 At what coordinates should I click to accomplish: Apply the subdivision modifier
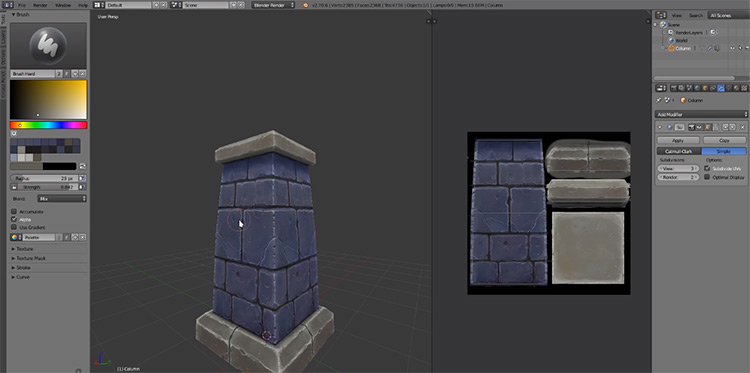tap(678, 141)
